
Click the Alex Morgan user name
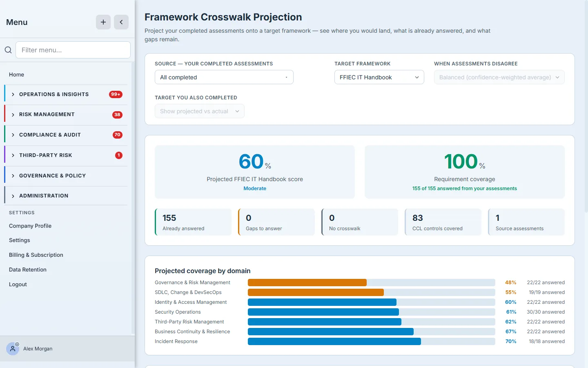38,349
